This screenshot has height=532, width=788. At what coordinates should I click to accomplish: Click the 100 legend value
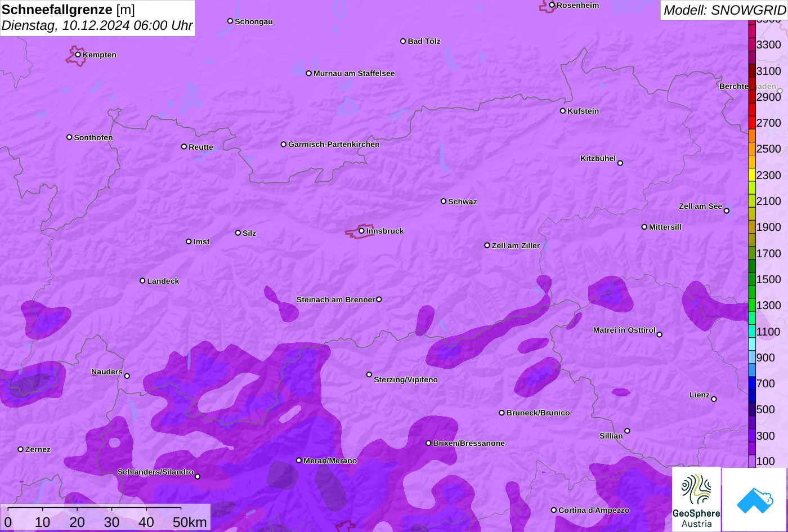coord(766,461)
